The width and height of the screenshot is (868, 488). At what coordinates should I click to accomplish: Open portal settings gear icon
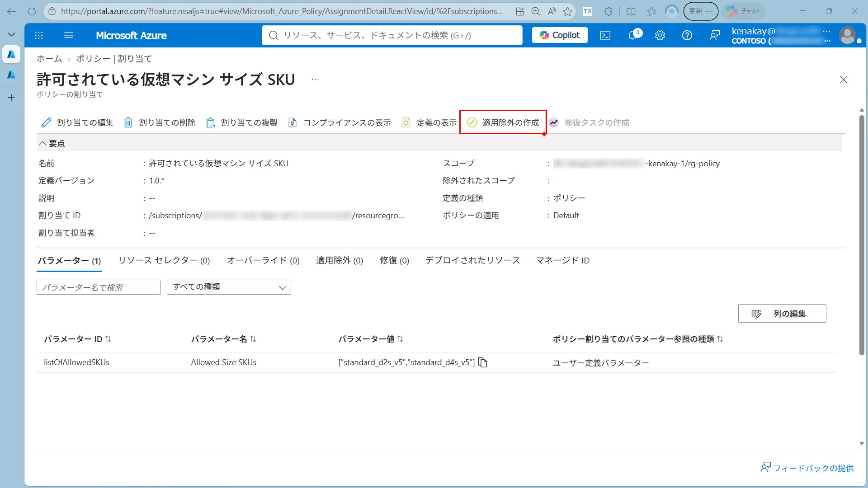(660, 35)
